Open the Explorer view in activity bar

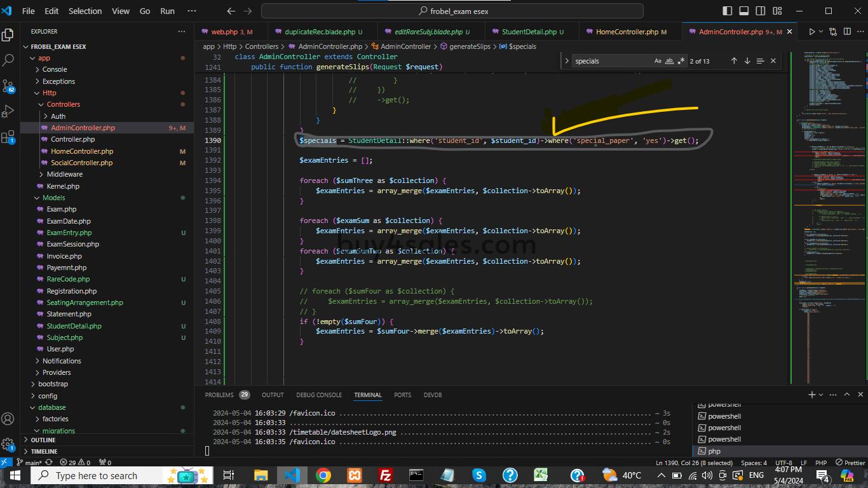click(x=8, y=34)
